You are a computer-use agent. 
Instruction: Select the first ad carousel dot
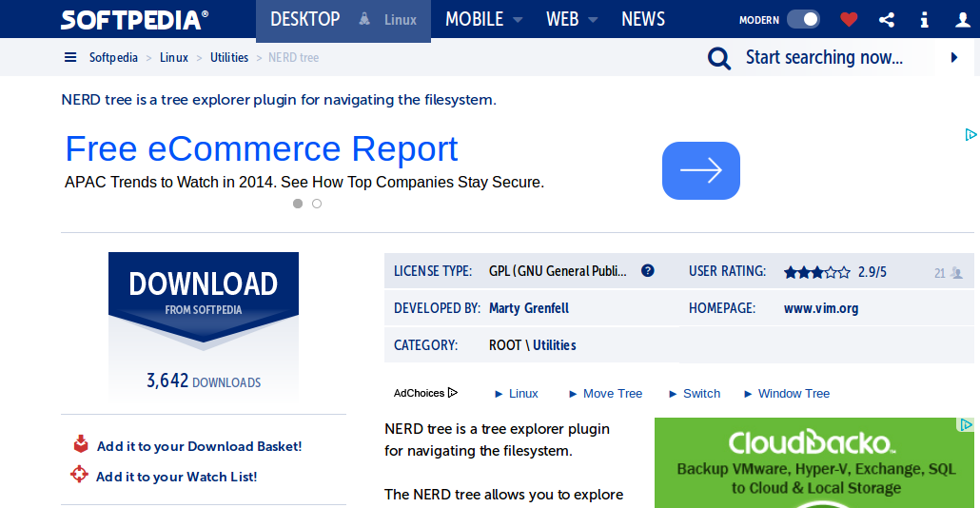click(298, 204)
